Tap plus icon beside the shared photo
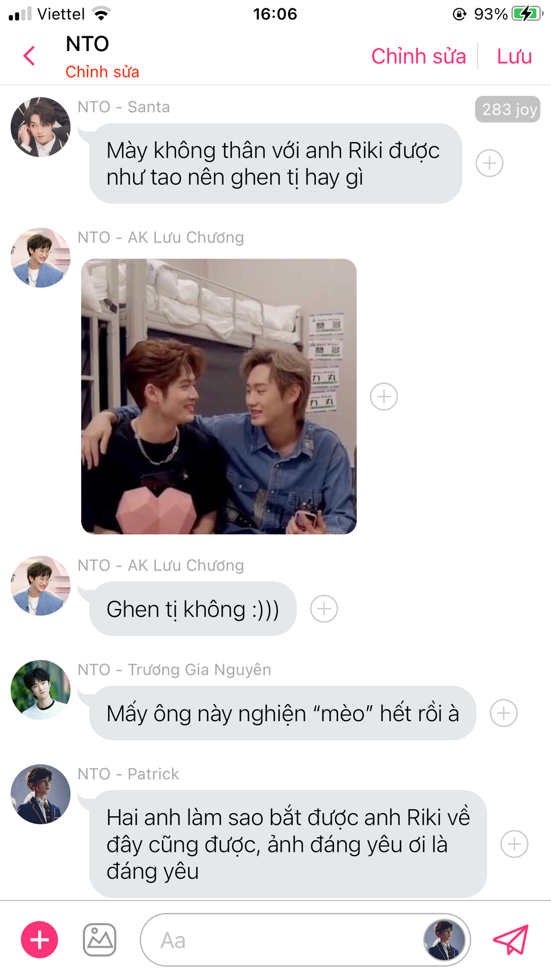Viewport: 551px width, 980px height. [x=384, y=397]
